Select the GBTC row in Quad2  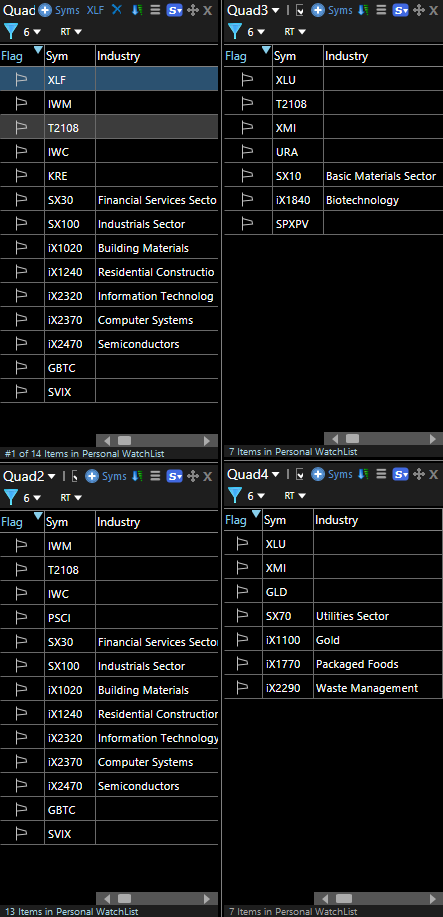click(109, 810)
